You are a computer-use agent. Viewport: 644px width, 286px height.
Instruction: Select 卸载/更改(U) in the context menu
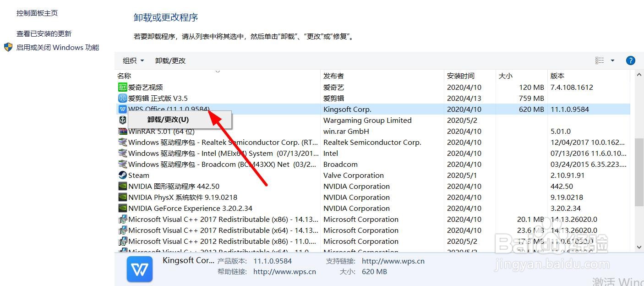pyautogui.click(x=168, y=120)
